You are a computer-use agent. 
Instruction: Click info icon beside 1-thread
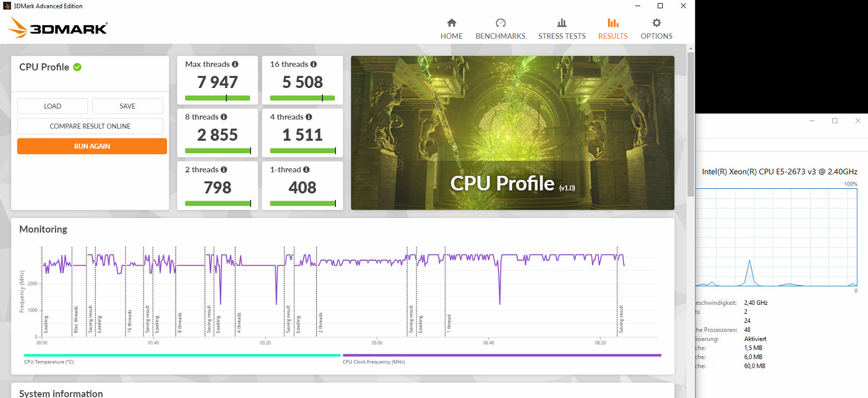pos(306,170)
